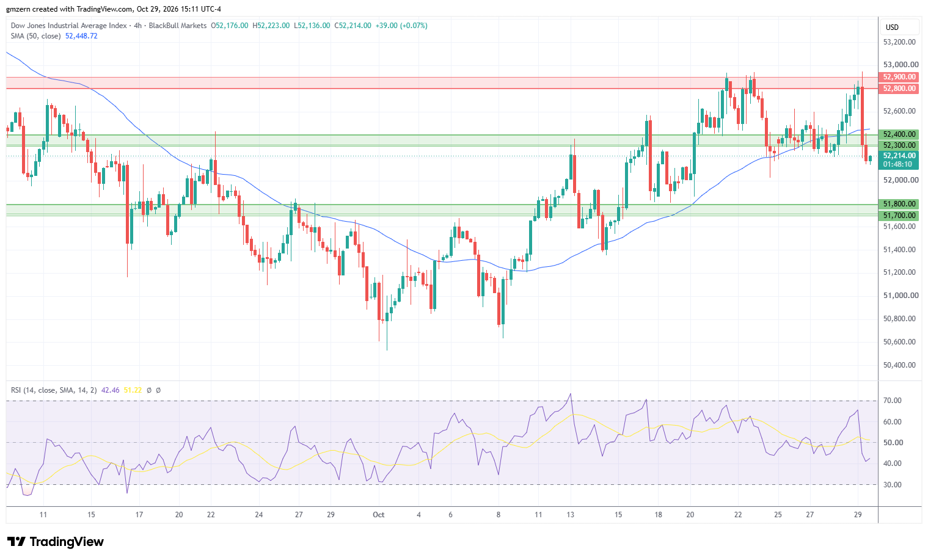Click the 50,600.00 price axis label
The image size is (928, 560).
(899, 342)
